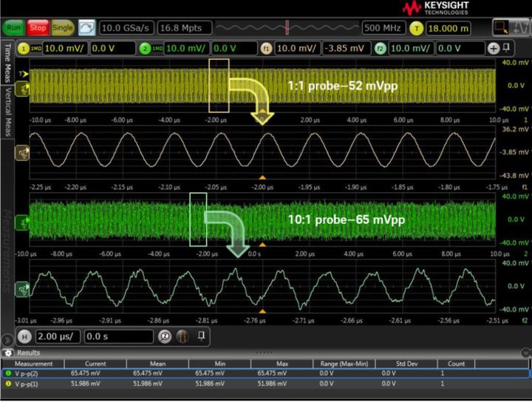Click the auto-scale icon beside Single

click(x=86, y=28)
